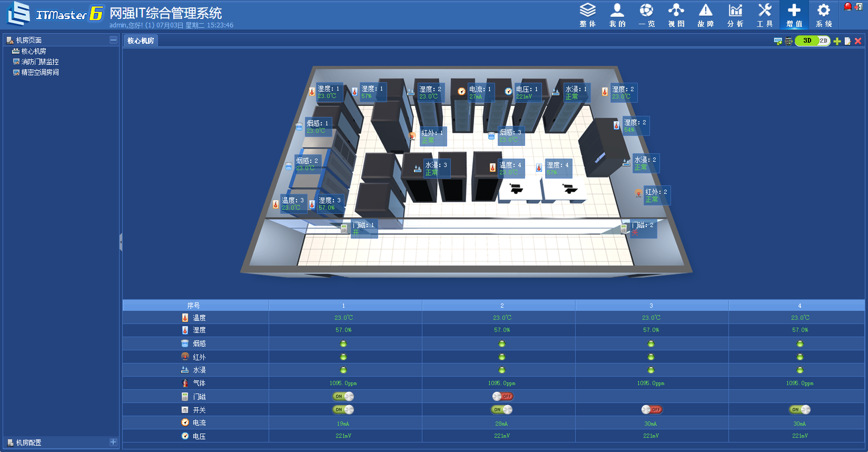Toggle 开关 switch number 3
Screen dimensions: 868x452
pyautogui.click(x=651, y=409)
